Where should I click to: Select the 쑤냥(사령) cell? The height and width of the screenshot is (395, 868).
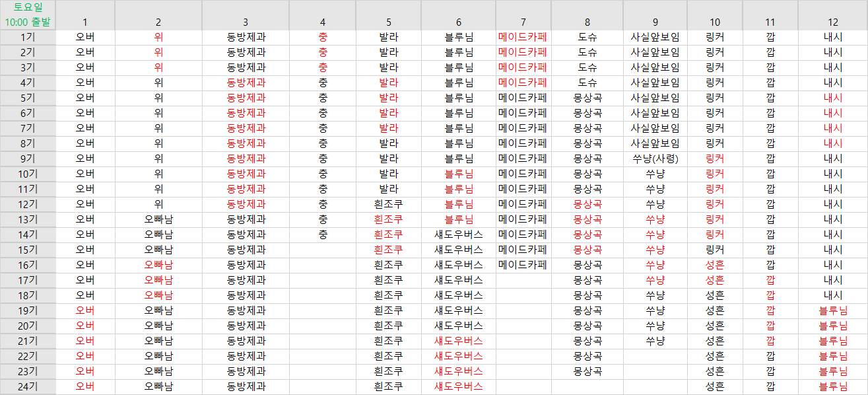pos(655,159)
